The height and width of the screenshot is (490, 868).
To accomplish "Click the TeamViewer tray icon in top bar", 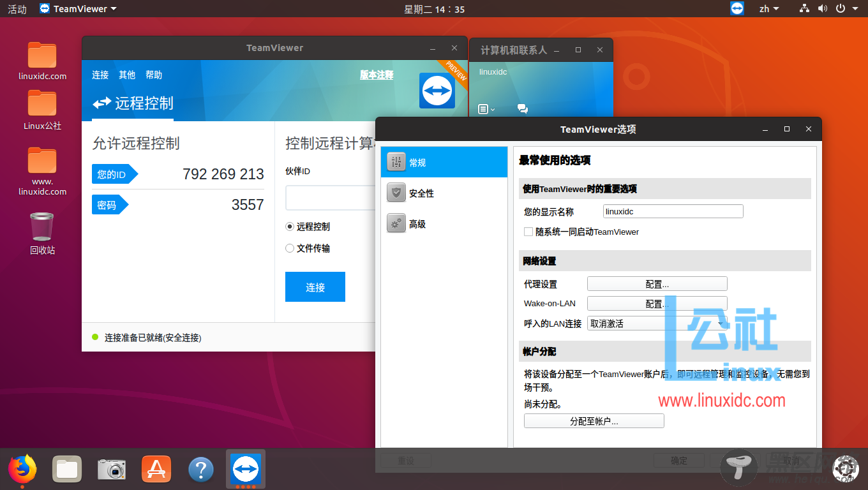I will [x=737, y=8].
